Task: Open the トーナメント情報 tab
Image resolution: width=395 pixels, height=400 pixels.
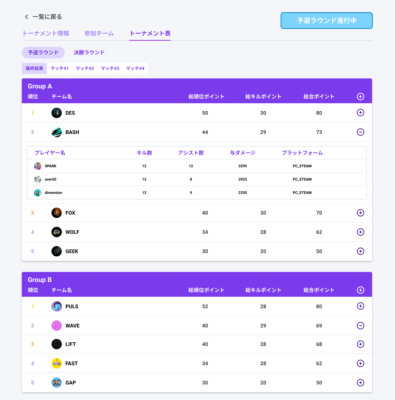Action: point(46,33)
